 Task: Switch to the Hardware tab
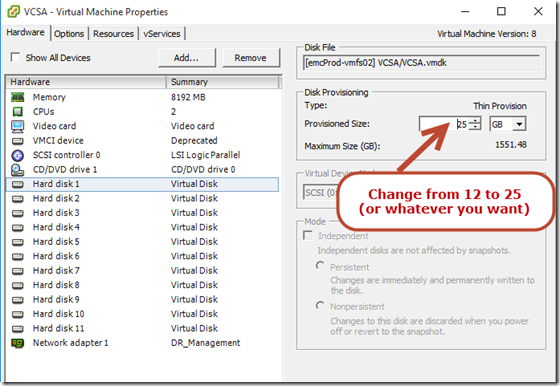pos(25,32)
